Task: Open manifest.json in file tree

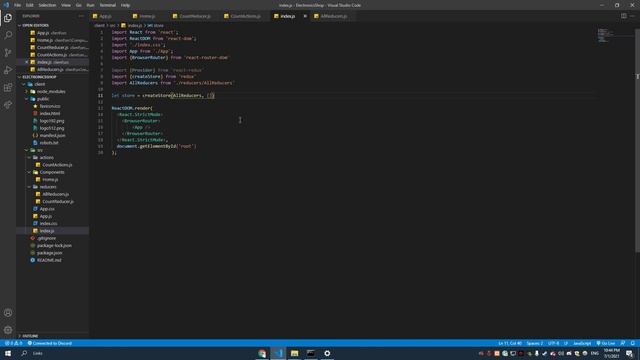Action: (x=52, y=136)
